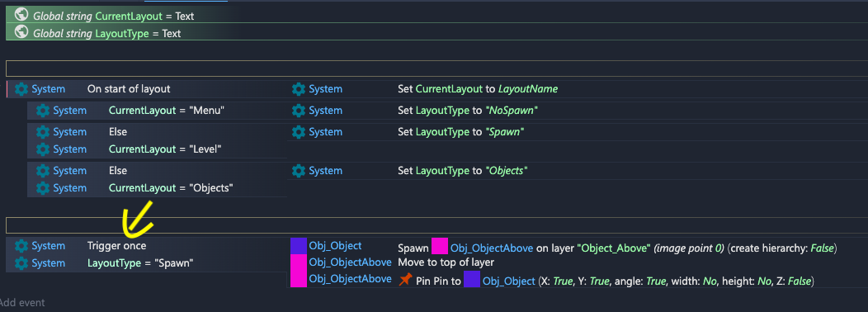868x312 pixels.
Task: Select Set LayoutType to "Spawn" action text
Action: coord(461,132)
